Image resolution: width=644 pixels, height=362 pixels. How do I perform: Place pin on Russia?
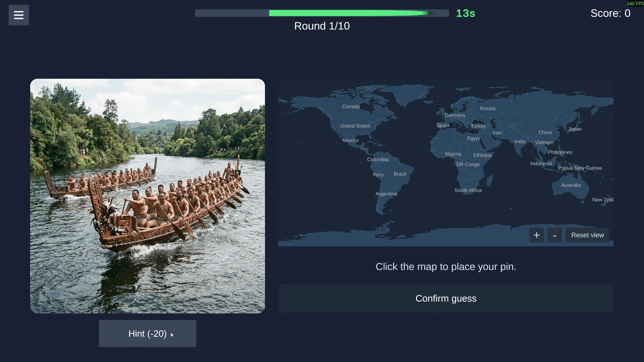tap(487, 109)
